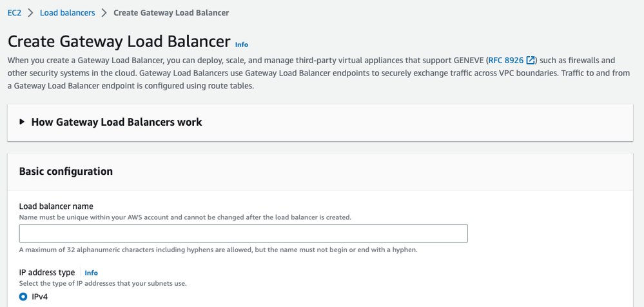Open the How Gateway Load Balancers work section title
Viewport: 644px width, 307px height.
[116, 122]
